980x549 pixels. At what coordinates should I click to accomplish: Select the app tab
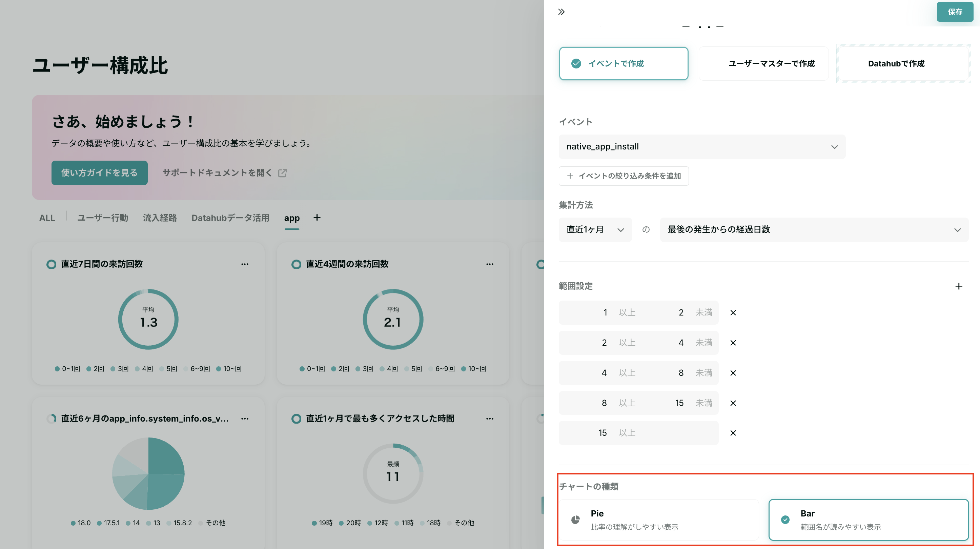point(292,218)
